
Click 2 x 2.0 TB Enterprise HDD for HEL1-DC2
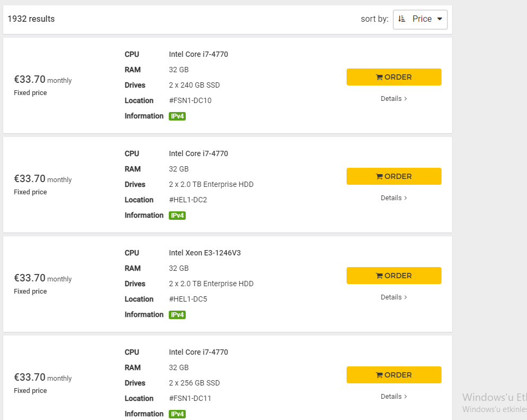tap(211, 184)
